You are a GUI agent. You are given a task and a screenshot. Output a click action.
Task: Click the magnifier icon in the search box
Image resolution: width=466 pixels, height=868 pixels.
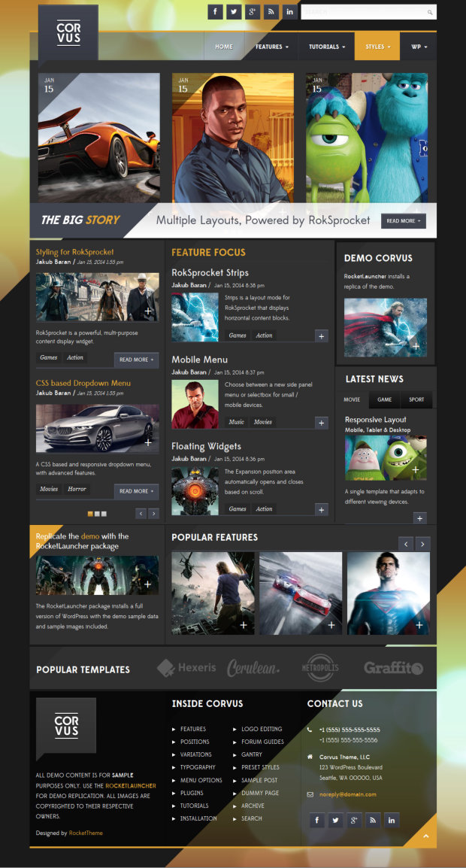click(430, 12)
